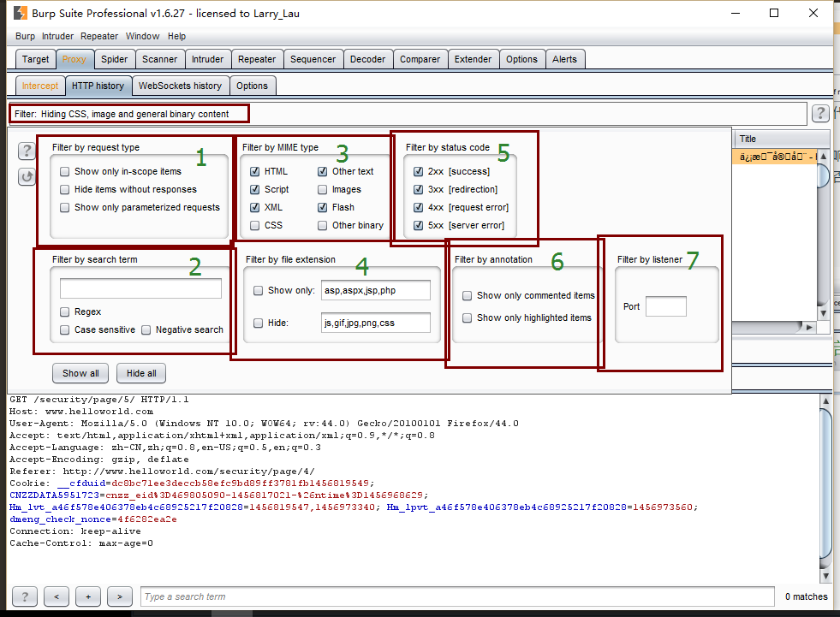This screenshot has width=840, height=617.
Task: Toggle 3xx redirection status filter
Action: (419, 190)
